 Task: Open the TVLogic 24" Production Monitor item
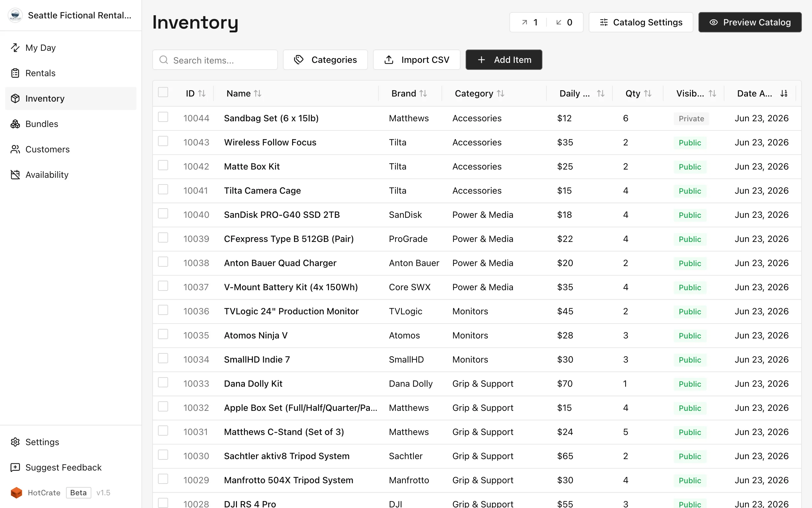click(x=291, y=311)
